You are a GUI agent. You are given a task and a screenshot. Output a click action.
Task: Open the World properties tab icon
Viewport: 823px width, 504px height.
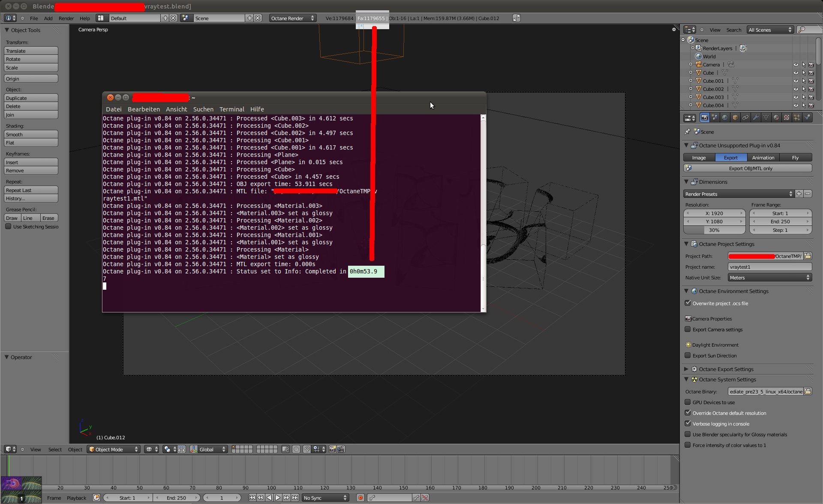click(x=725, y=117)
